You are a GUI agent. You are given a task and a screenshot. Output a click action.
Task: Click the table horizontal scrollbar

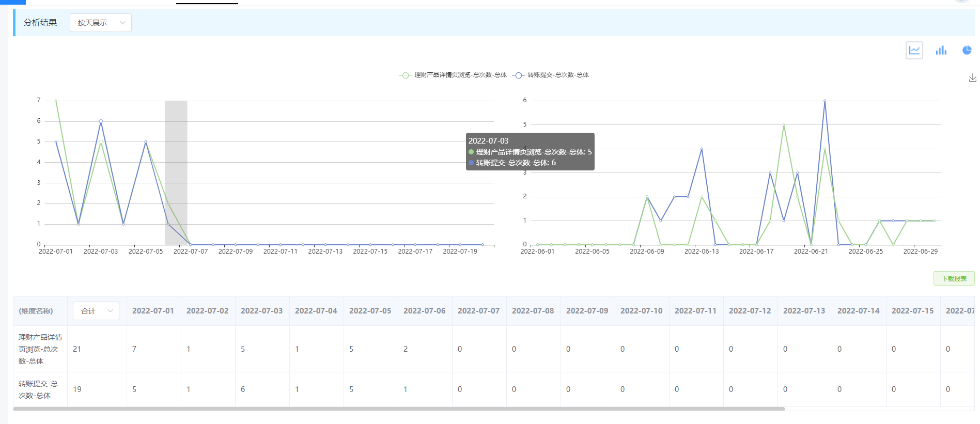coord(399,409)
